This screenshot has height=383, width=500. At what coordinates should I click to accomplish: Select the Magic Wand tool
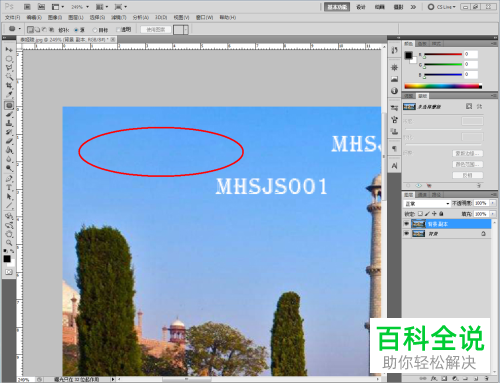[9, 77]
